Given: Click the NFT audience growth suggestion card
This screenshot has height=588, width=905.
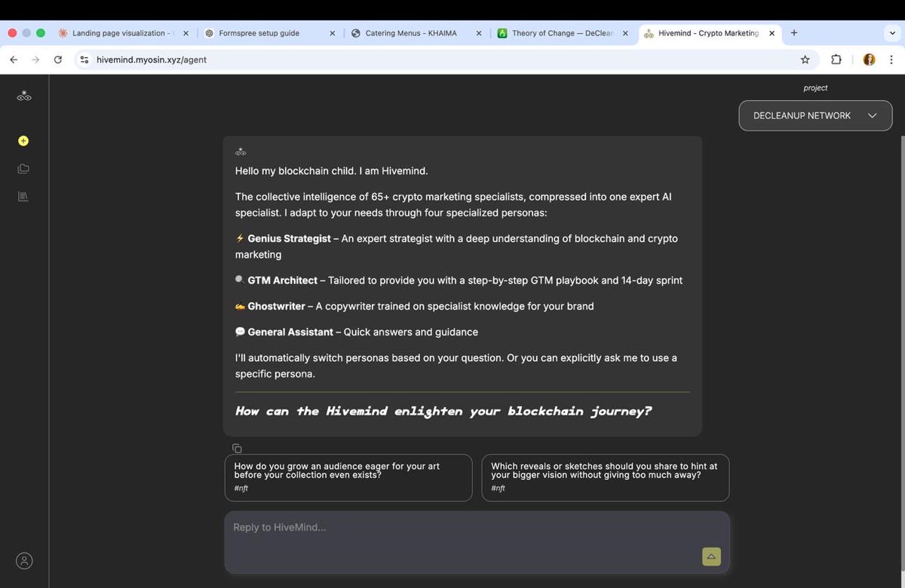Looking at the screenshot, I should (x=348, y=477).
